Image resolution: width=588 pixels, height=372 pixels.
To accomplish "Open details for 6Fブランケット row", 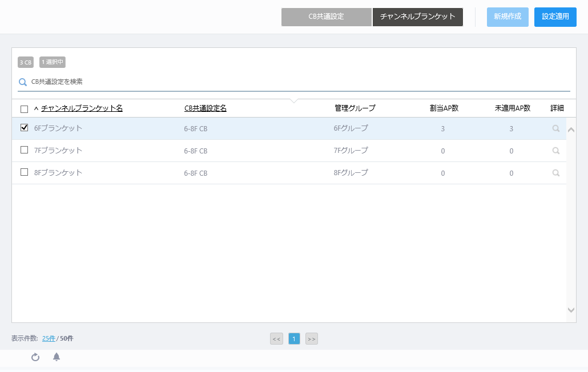I will [556, 128].
